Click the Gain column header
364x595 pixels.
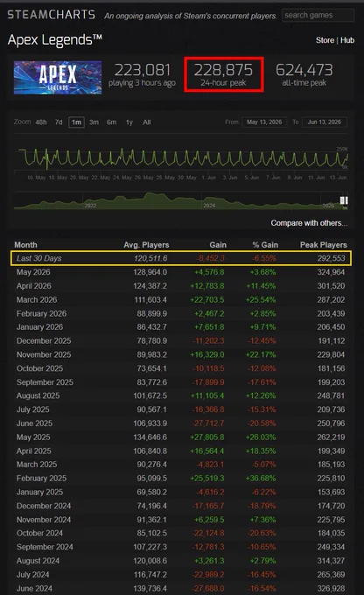click(x=218, y=245)
